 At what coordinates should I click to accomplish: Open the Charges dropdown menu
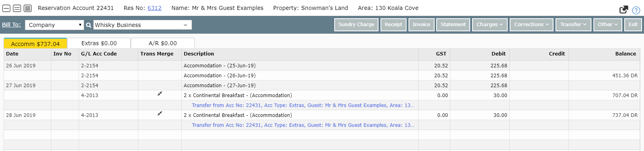(490, 25)
